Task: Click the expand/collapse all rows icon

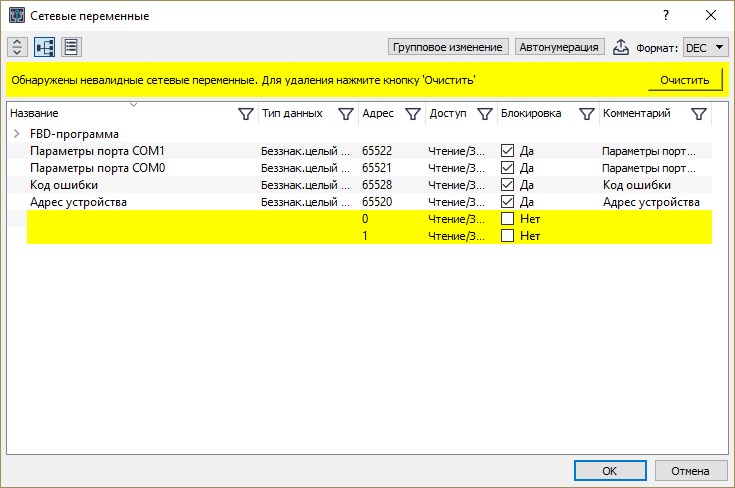Action: (x=17, y=47)
